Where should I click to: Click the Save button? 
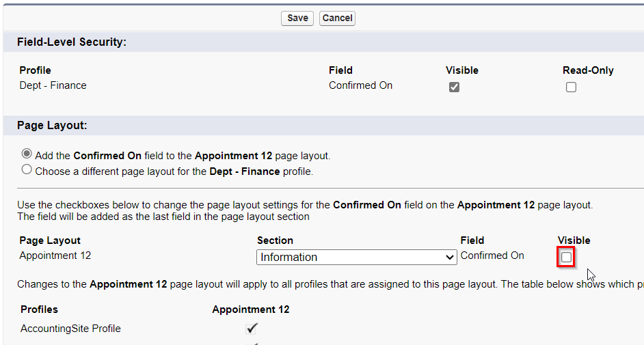pyautogui.click(x=297, y=18)
